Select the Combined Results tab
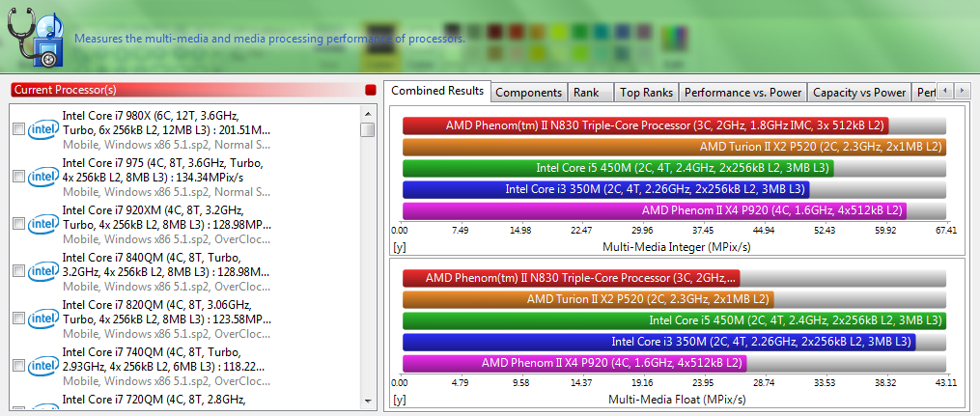 coord(437,91)
